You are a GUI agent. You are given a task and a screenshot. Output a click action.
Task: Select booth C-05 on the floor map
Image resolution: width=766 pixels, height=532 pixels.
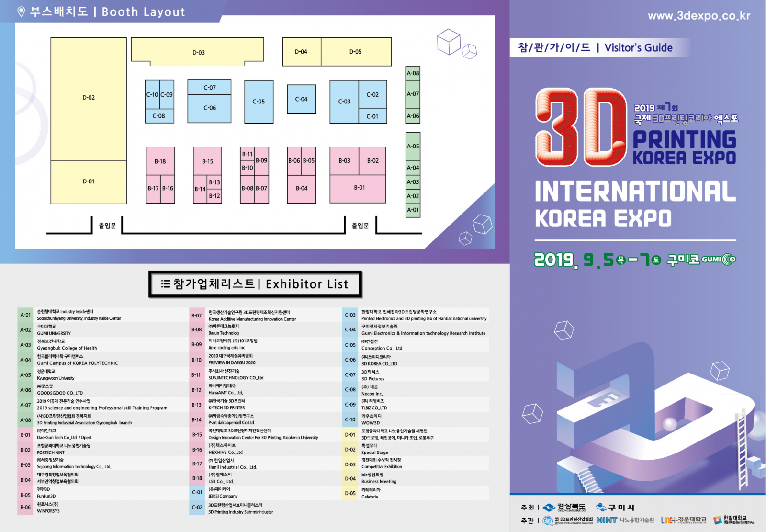click(x=259, y=102)
